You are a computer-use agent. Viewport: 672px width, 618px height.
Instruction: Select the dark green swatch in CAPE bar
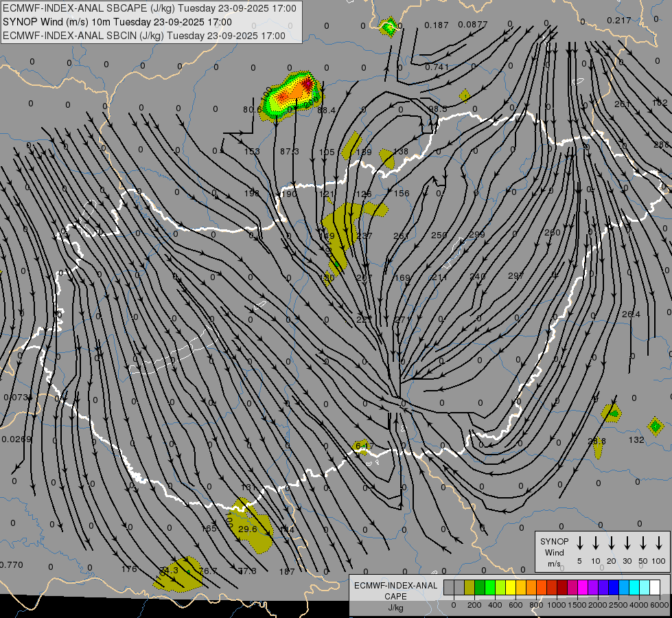tap(480, 587)
